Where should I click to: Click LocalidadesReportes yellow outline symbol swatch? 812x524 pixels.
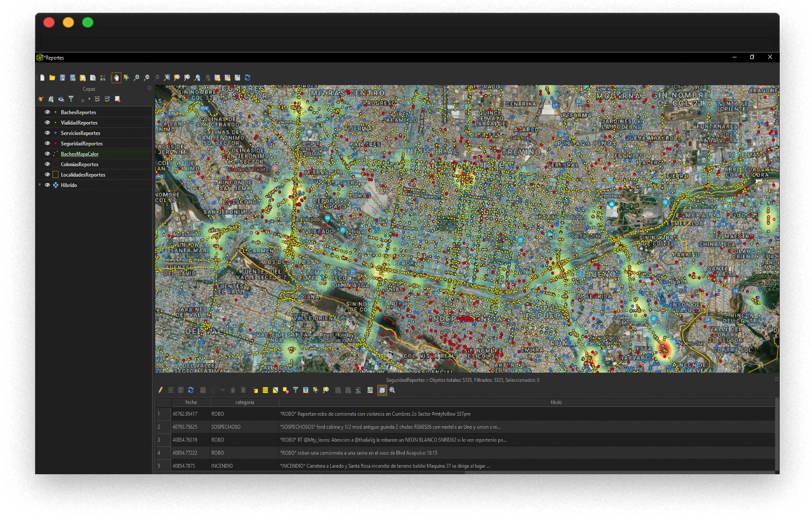[55, 174]
